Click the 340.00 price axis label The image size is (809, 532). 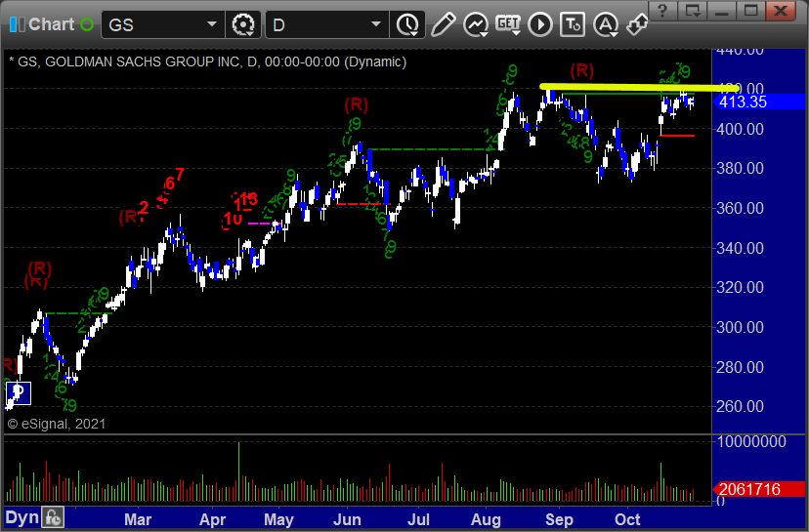point(740,248)
